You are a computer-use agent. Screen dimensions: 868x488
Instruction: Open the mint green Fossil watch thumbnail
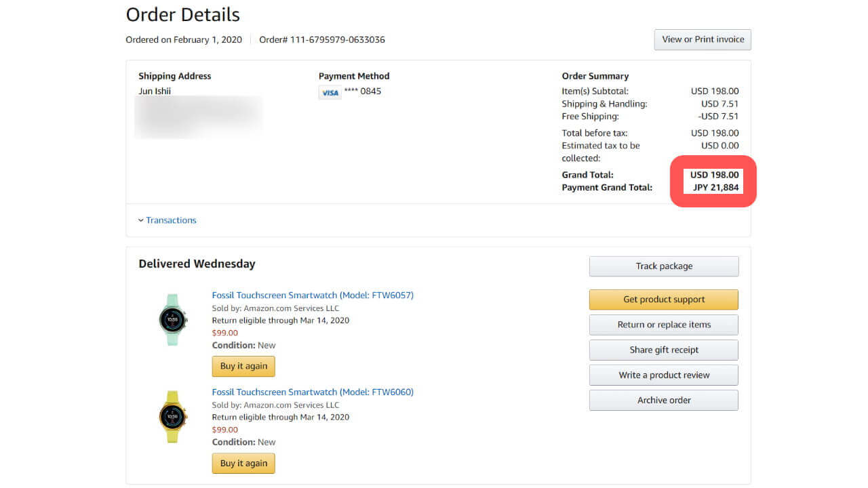pos(172,319)
